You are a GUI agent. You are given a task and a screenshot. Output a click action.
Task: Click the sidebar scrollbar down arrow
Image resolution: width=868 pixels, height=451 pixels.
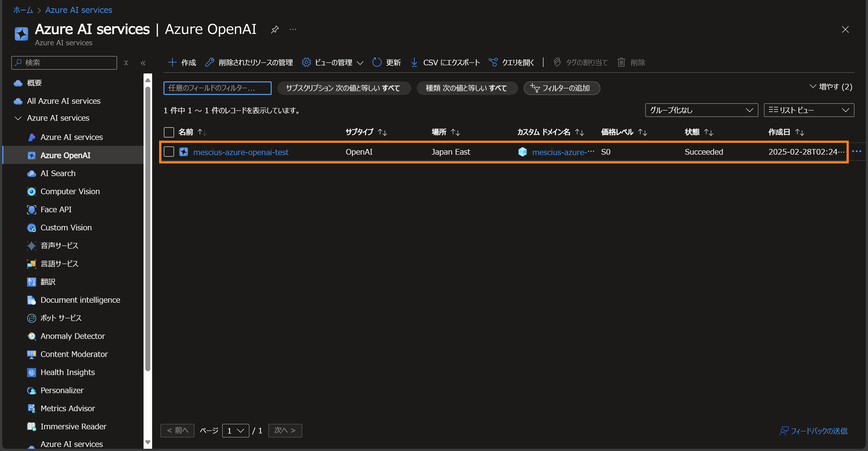coord(148,442)
